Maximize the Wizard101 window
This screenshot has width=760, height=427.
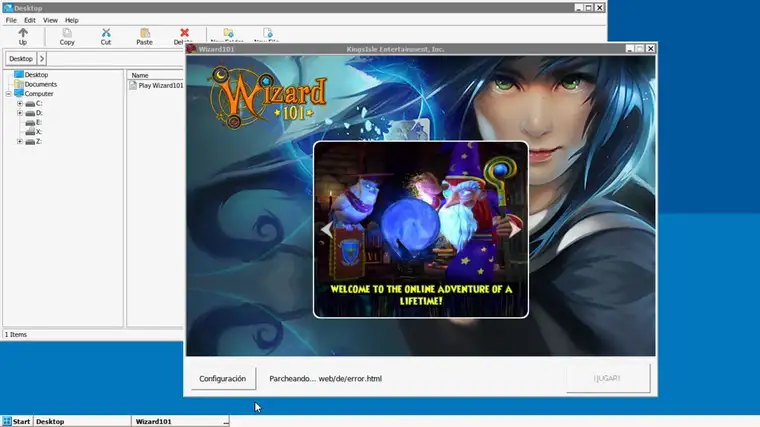coord(640,48)
